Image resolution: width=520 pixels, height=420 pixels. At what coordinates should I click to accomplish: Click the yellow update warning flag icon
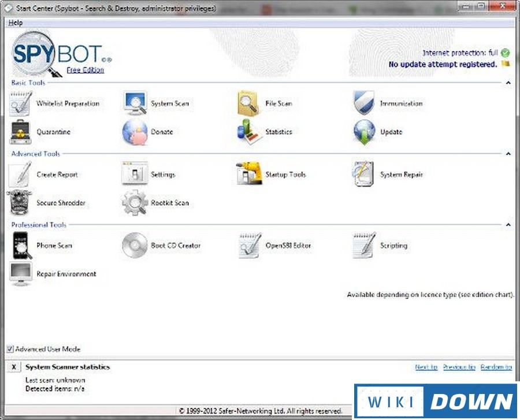(506, 64)
